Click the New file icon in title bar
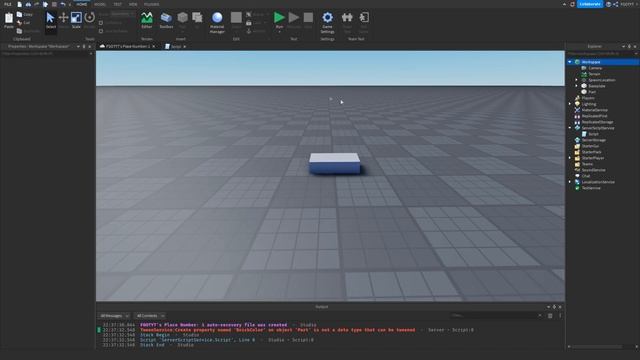This screenshot has height=360, width=640. click(19, 4)
